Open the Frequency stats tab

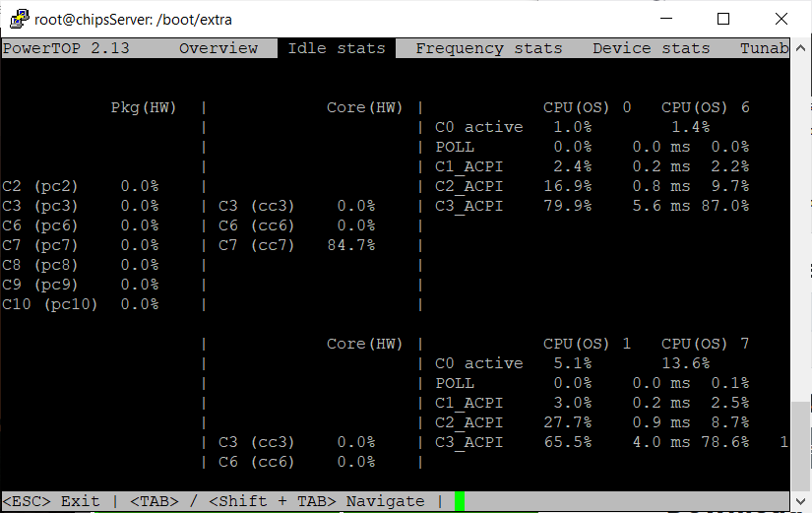tap(489, 48)
